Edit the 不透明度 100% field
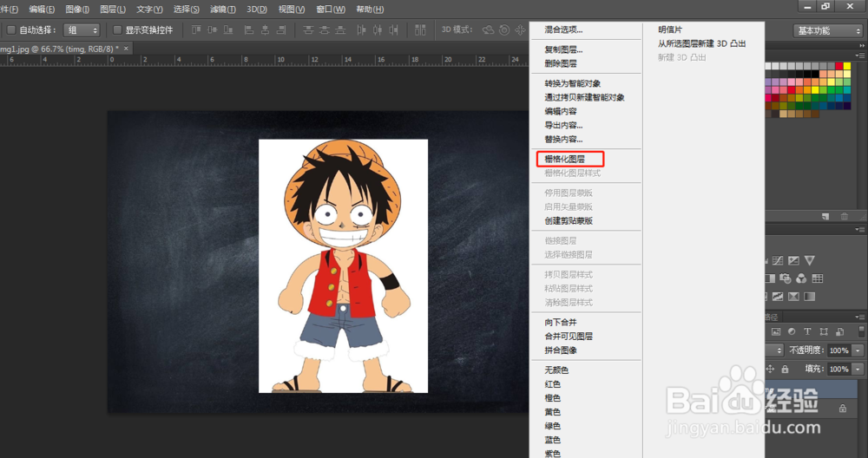This screenshot has width=868, height=458. point(839,350)
